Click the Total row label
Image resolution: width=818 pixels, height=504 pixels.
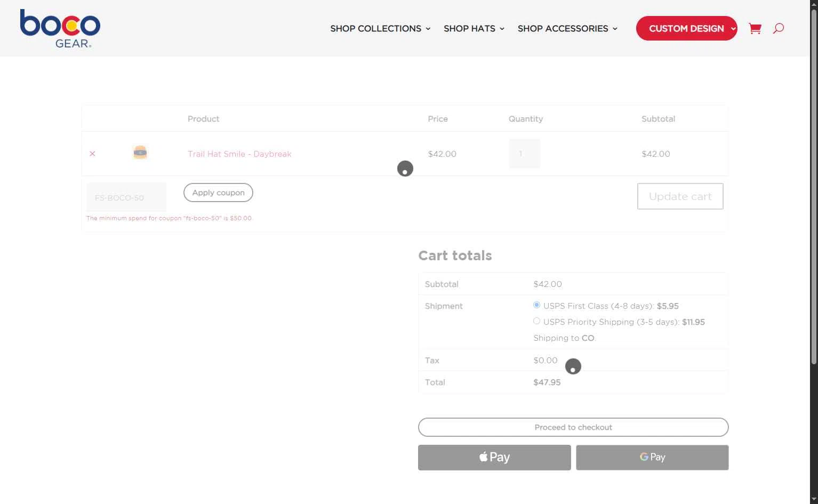pos(435,382)
